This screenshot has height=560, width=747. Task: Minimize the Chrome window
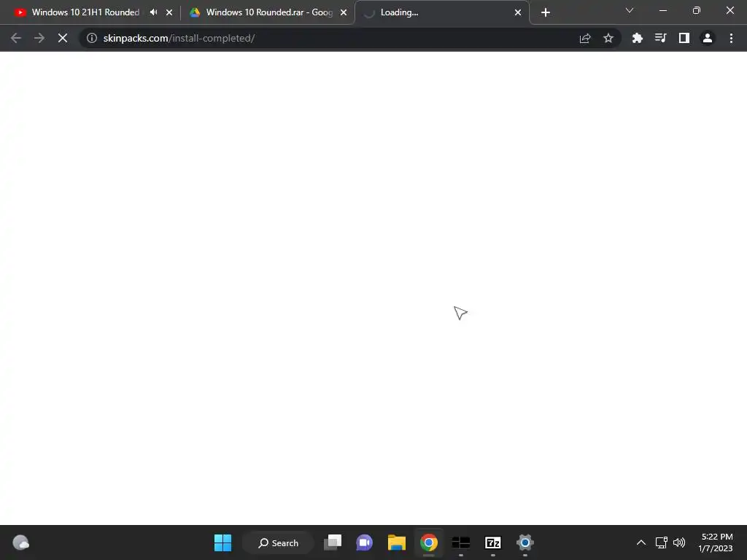(662, 10)
